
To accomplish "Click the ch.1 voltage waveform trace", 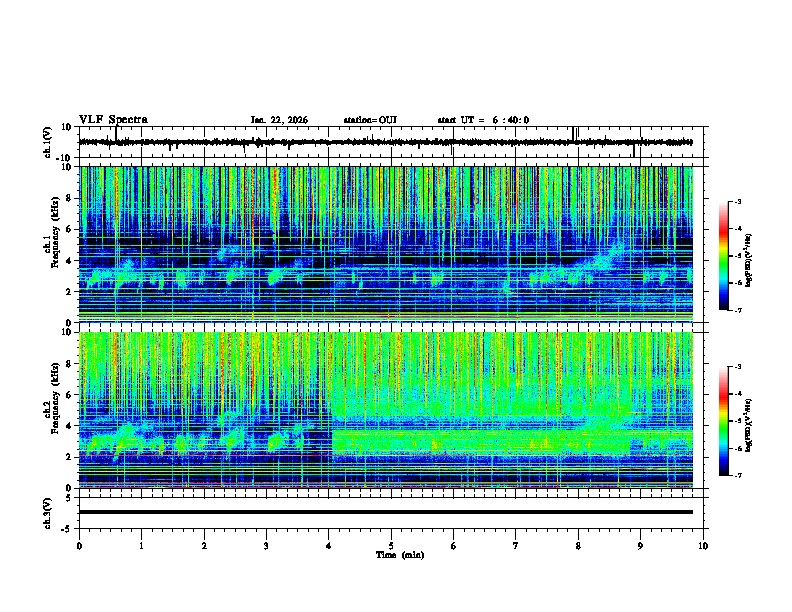I will [x=386, y=142].
